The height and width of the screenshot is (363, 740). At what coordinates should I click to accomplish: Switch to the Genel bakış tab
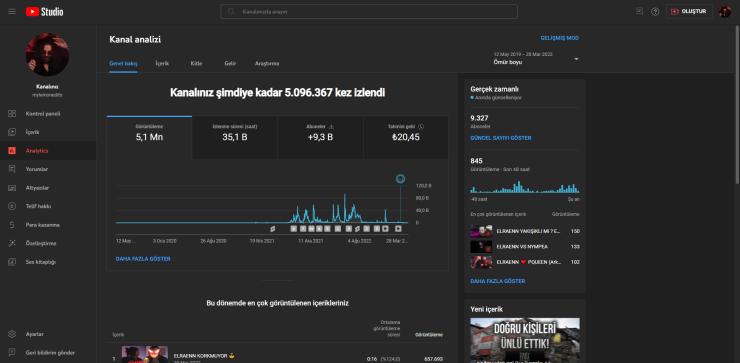(123, 63)
